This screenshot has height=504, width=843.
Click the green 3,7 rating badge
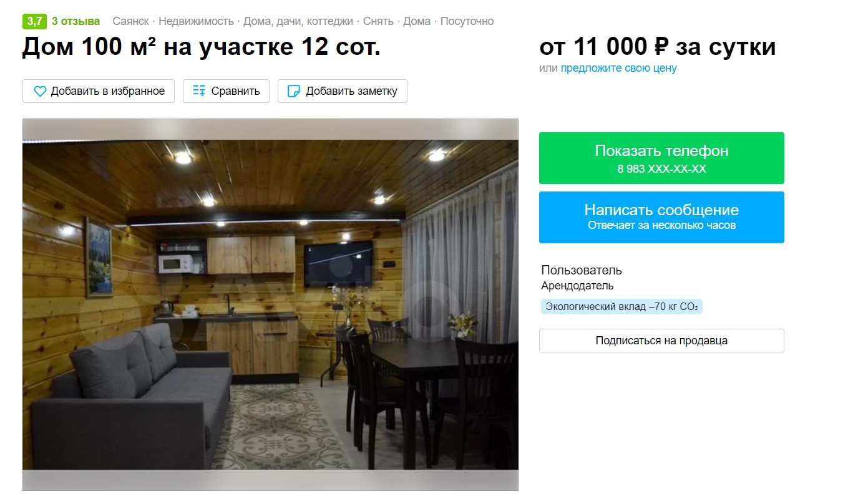click(34, 21)
